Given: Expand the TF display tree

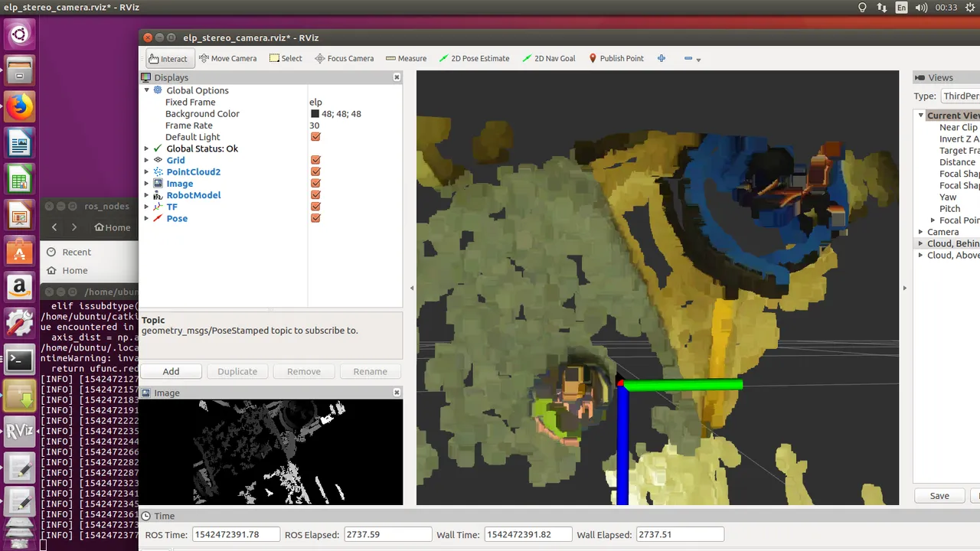Looking at the screenshot, I should [147, 207].
